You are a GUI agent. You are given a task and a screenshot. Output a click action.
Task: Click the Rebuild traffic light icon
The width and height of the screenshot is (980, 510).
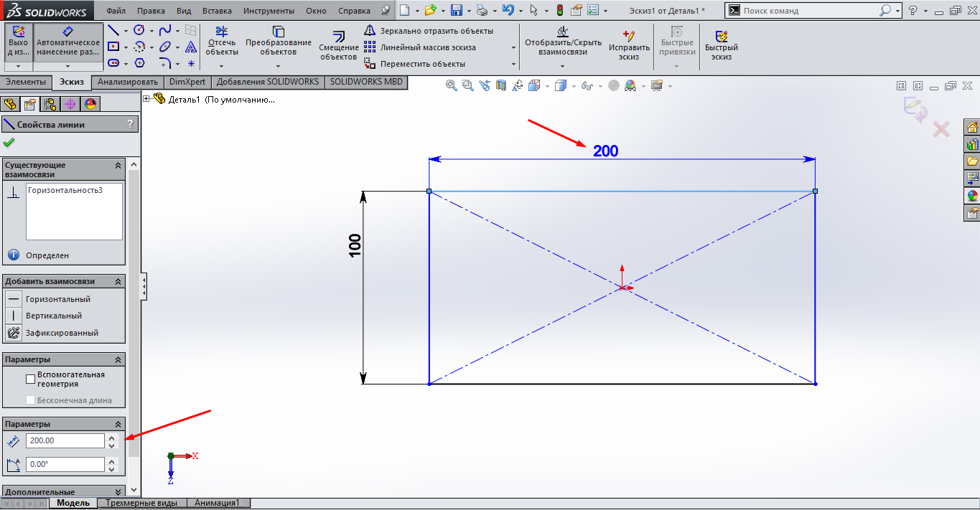pyautogui.click(x=560, y=11)
